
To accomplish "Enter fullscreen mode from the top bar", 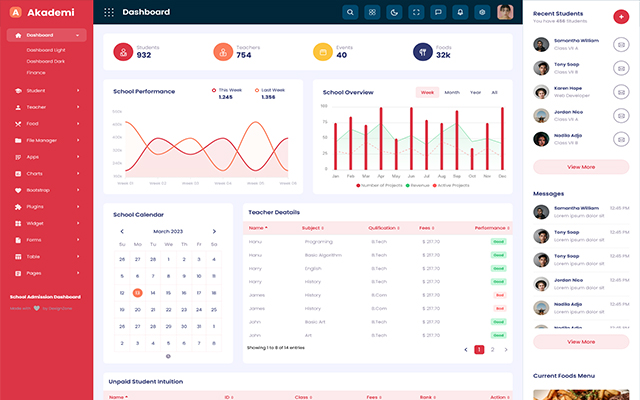I will [x=416, y=12].
